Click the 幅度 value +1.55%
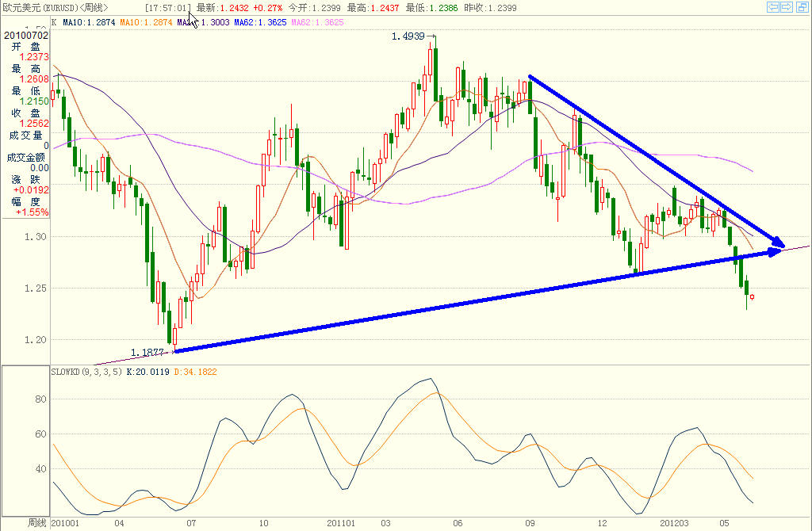 point(32,212)
